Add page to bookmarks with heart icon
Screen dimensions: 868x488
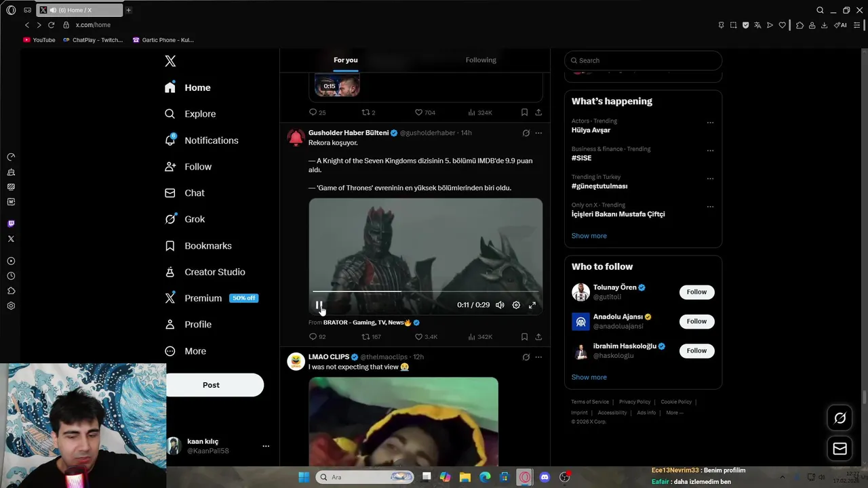[x=782, y=25]
